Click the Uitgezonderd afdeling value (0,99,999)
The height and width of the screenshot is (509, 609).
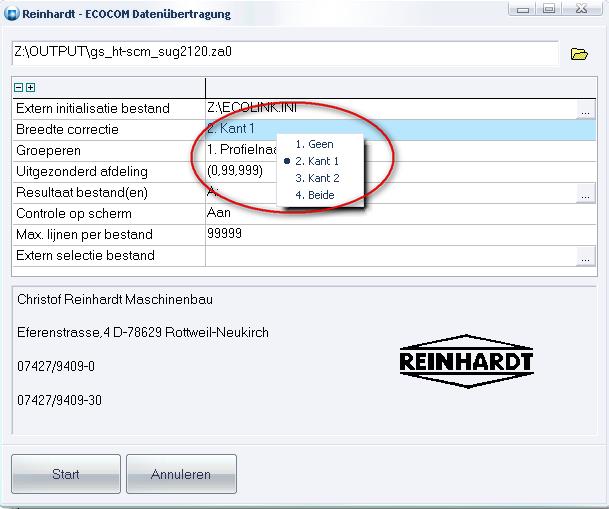point(400,172)
